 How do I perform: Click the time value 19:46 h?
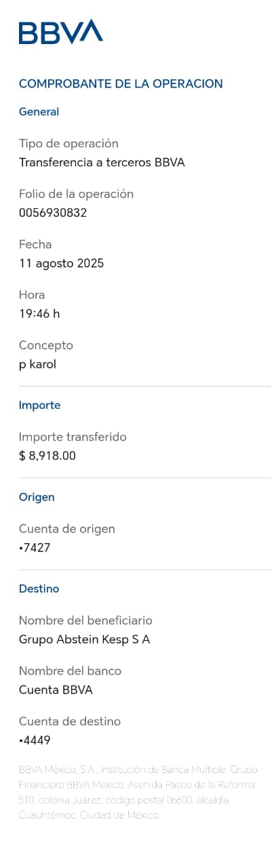(x=39, y=314)
